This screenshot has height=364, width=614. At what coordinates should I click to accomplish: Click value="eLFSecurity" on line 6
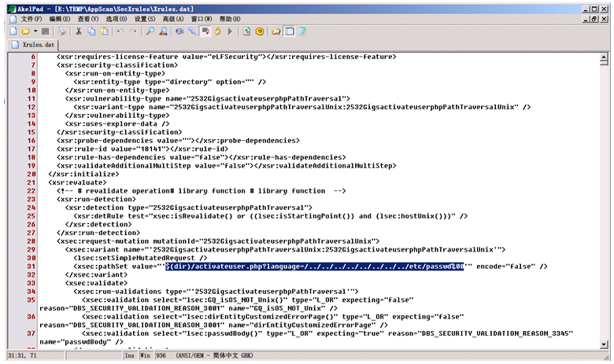coord(224,57)
